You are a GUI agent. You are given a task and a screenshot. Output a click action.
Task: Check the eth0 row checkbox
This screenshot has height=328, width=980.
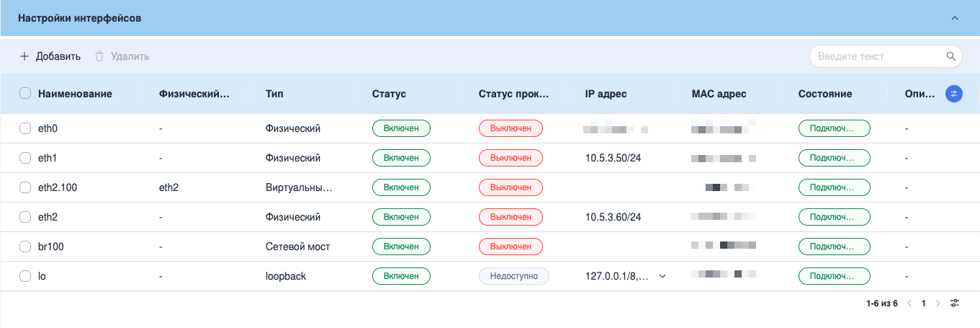[x=25, y=128]
